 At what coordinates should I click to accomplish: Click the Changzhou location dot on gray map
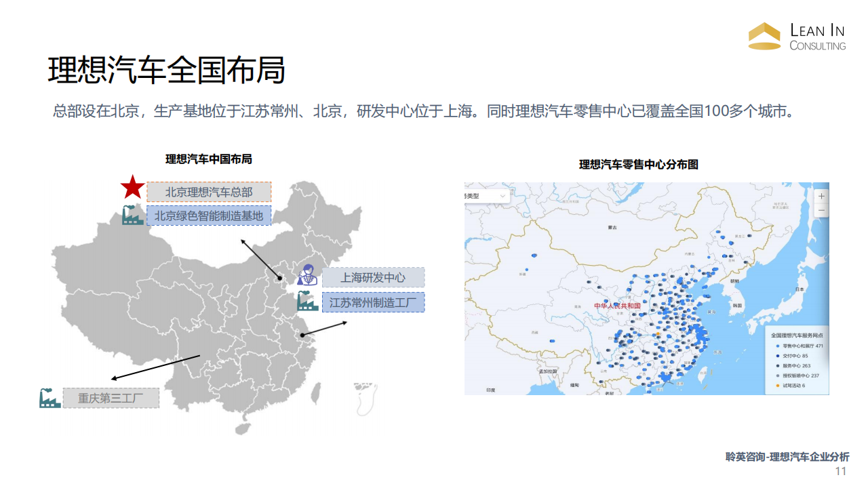(303, 335)
